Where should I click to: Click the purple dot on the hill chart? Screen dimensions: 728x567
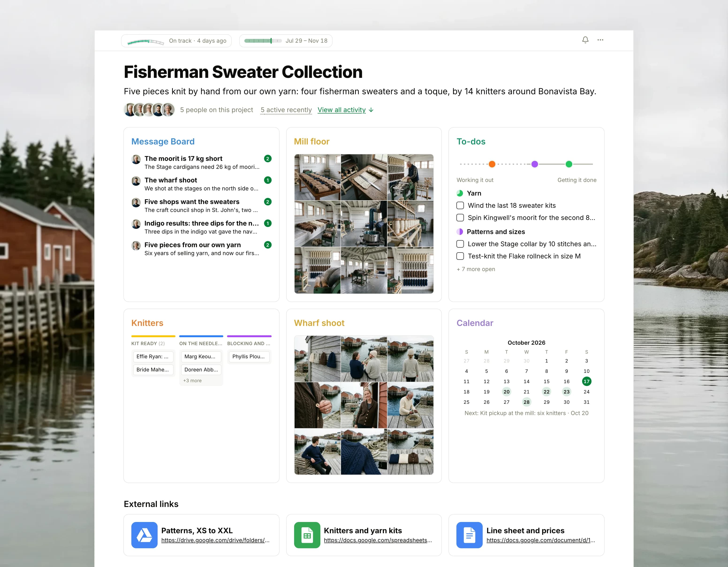(535, 164)
